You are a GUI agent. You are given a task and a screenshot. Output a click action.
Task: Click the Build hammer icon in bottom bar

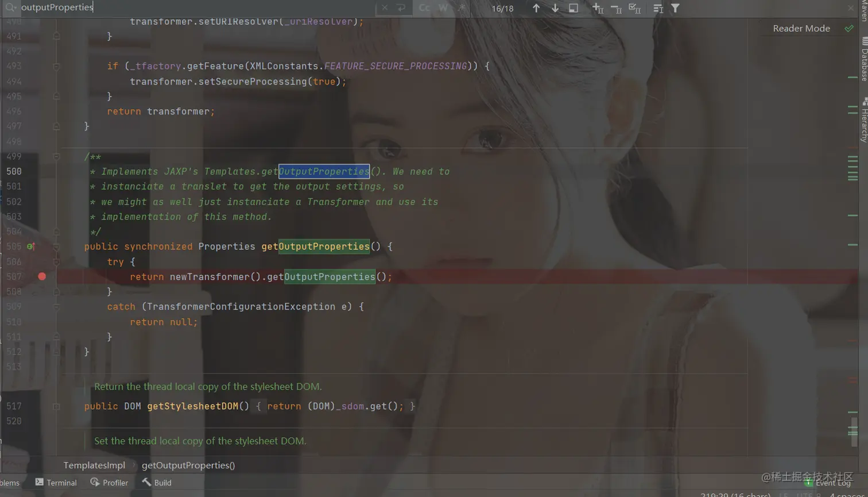[146, 483]
